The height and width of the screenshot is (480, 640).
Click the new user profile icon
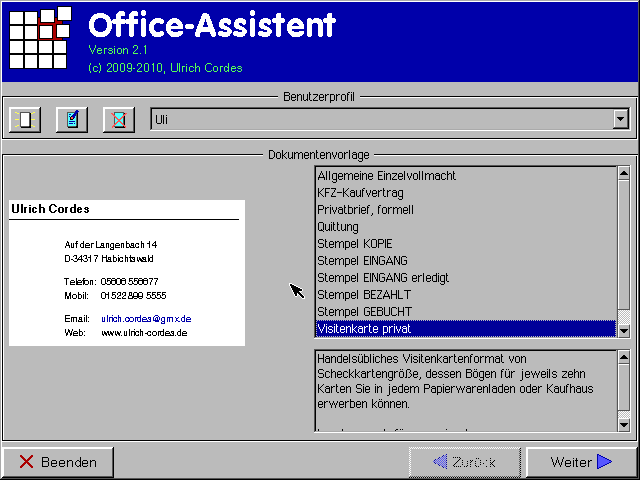[x=24, y=120]
